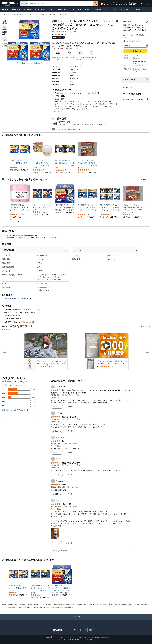Image resolution: width=152 pixels, height=644 pixels.
Task: Click the カートに入れる button
Action: [135, 51]
